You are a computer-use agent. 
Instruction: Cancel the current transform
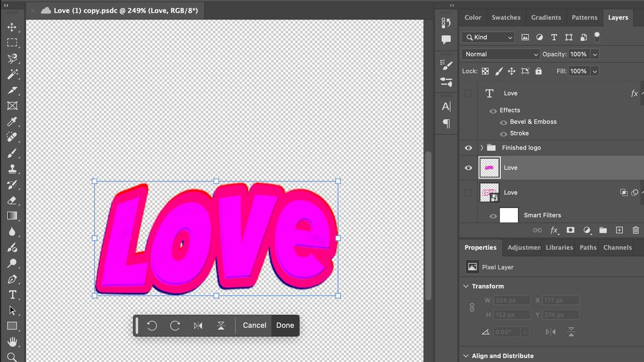pos(254,325)
